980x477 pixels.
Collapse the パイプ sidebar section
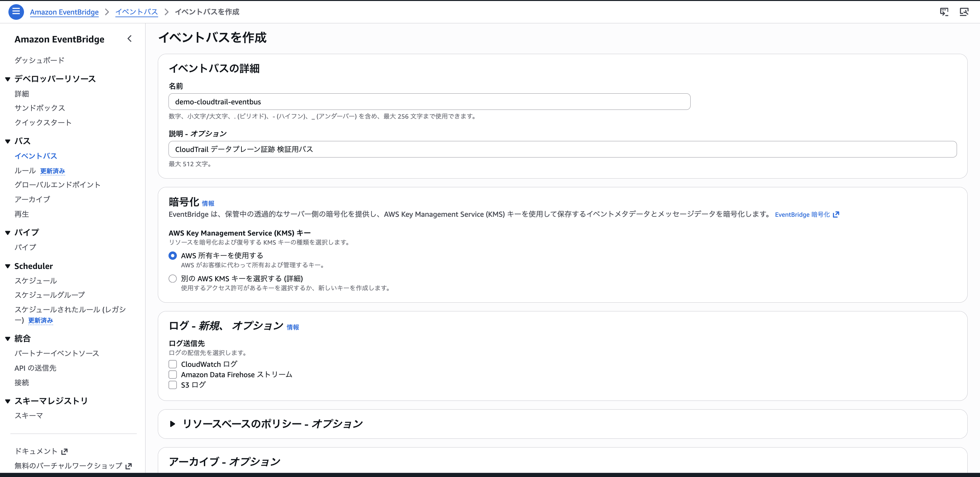(7, 233)
